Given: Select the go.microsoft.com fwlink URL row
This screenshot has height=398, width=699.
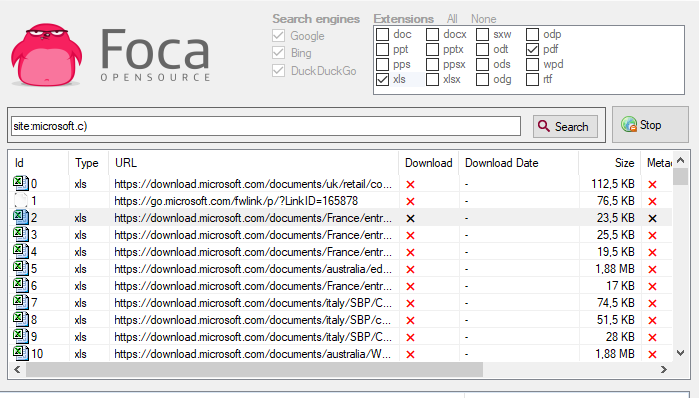Looking at the screenshot, I should pos(236,201).
